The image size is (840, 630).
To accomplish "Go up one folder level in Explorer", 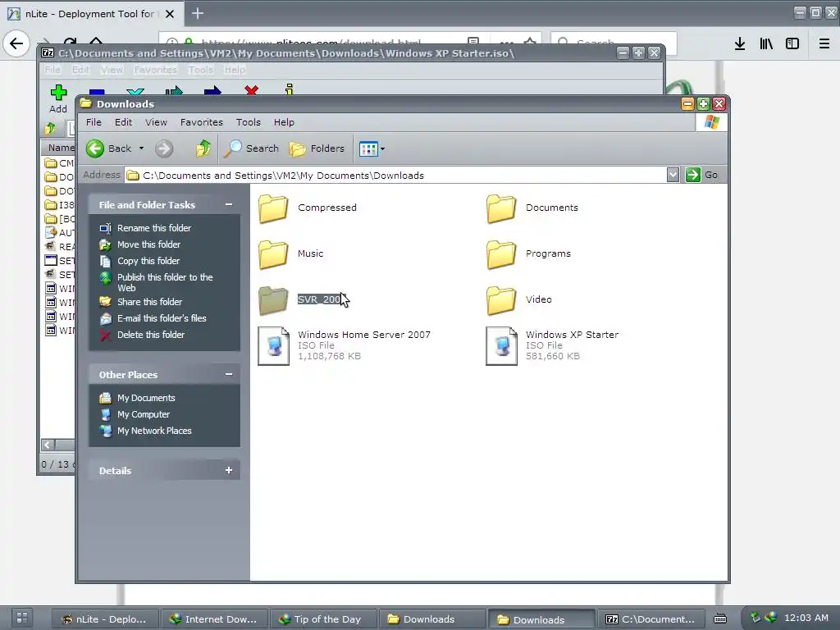I will 203,148.
